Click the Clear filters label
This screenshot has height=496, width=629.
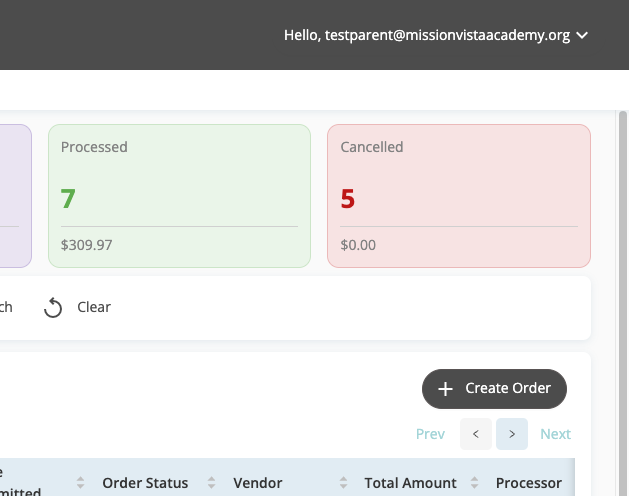[94, 307]
